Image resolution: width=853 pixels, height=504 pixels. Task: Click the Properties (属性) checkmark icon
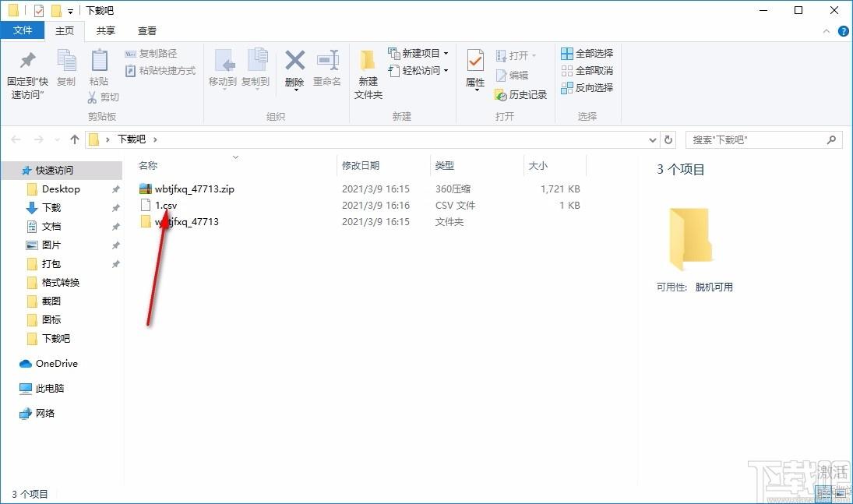(x=475, y=61)
